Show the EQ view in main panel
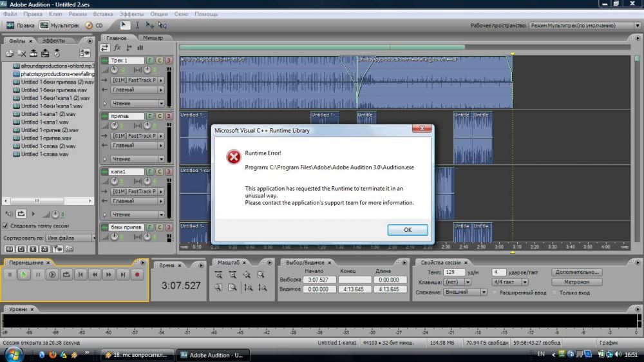 140,48
